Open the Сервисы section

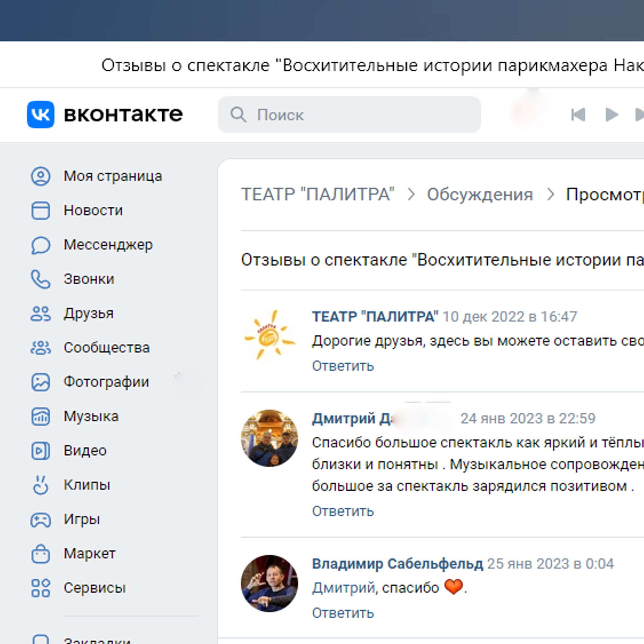94,588
